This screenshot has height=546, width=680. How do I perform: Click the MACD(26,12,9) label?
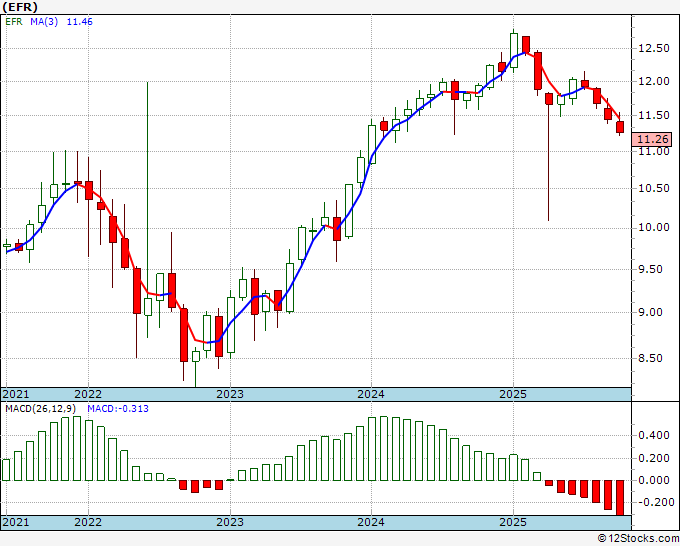coord(41,409)
